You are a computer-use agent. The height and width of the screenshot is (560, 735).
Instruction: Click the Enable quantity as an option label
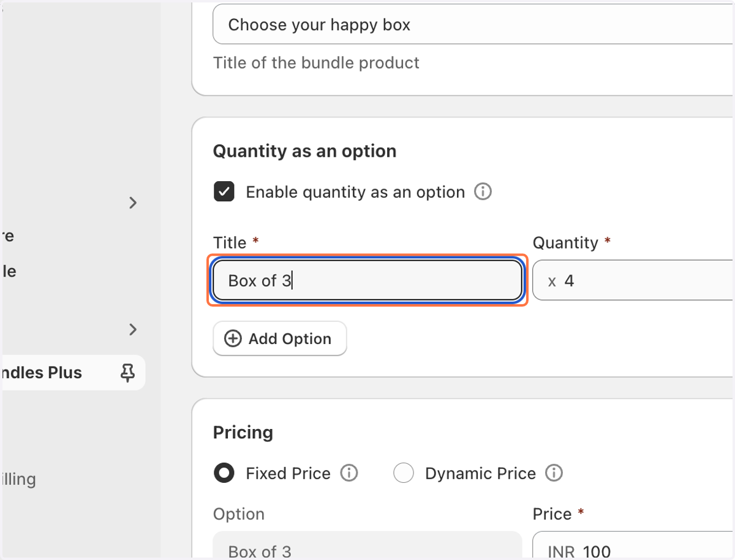tap(355, 192)
